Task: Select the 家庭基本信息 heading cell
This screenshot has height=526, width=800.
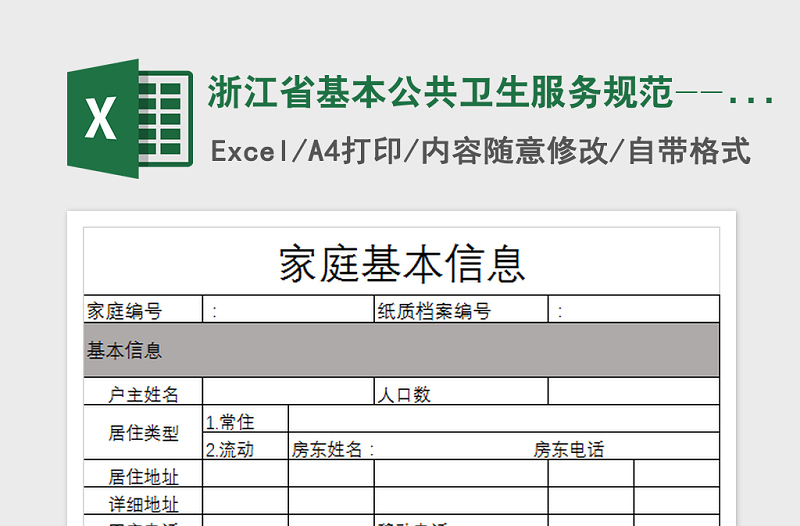Action: (402, 262)
